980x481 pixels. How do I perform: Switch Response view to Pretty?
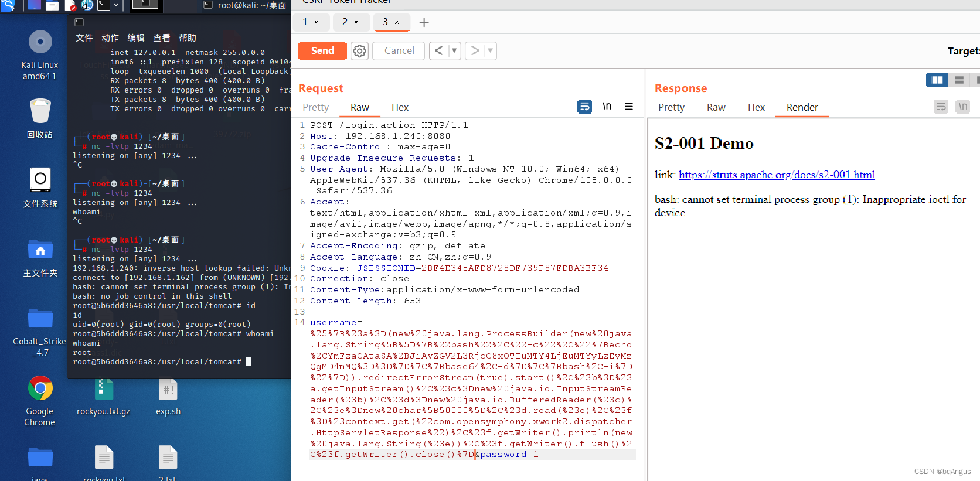(671, 107)
